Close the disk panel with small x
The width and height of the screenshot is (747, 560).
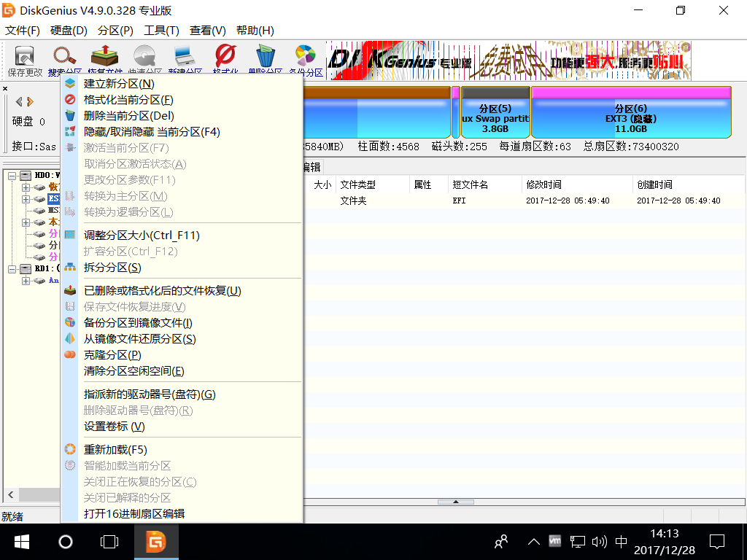coord(5,88)
